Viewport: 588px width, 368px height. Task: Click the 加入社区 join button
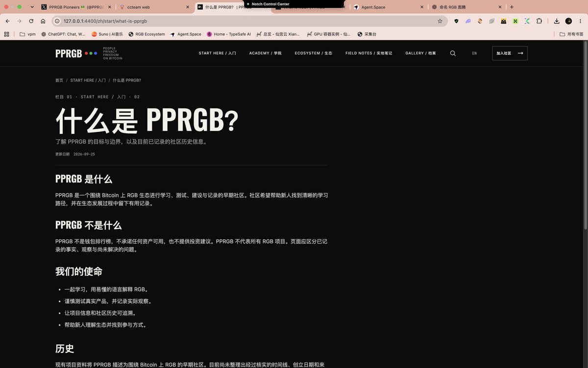[x=510, y=53]
